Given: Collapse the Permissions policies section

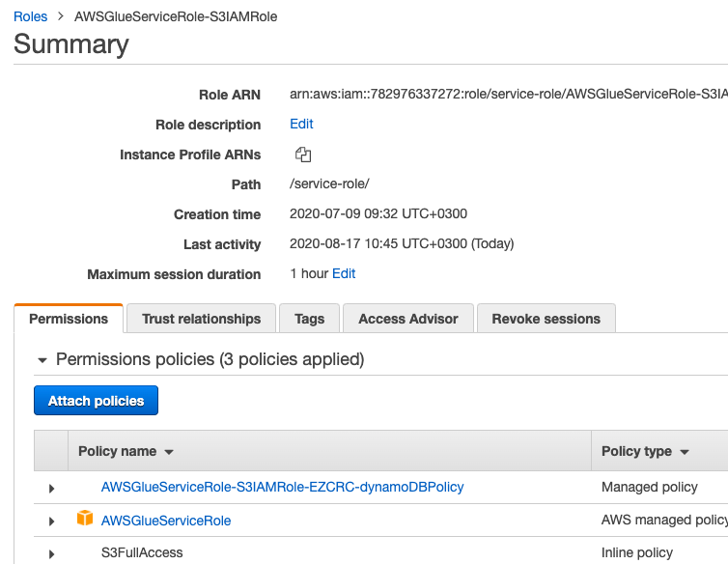Looking at the screenshot, I should tap(42, 360).
